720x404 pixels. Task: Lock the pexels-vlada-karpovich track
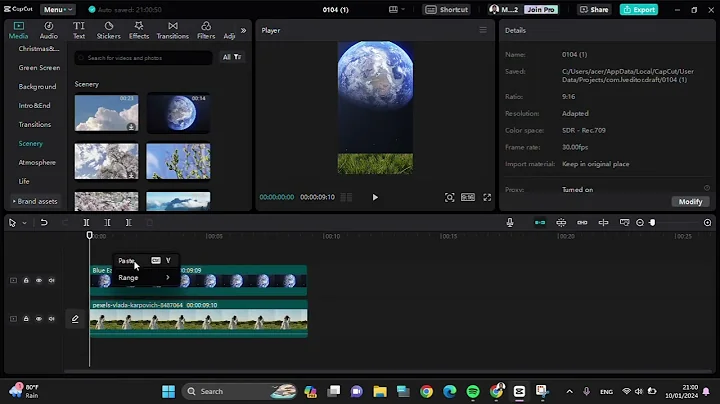(26, 319)
